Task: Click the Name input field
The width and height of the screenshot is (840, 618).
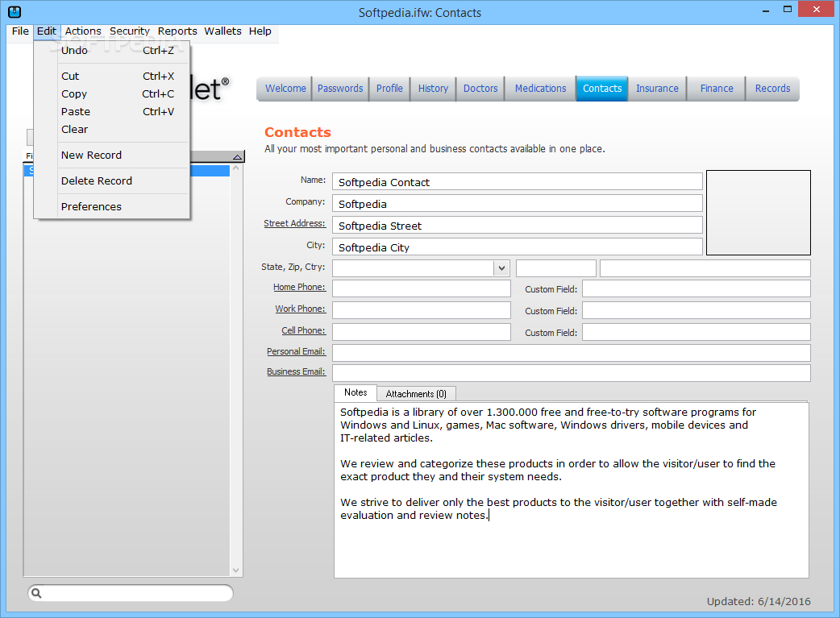Action: [518, 181]
